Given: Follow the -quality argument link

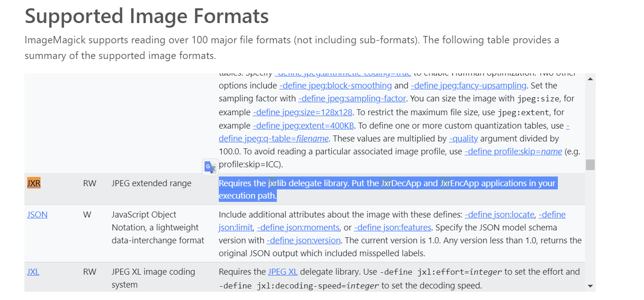Looking at the screenshot, I should (463, 138).
